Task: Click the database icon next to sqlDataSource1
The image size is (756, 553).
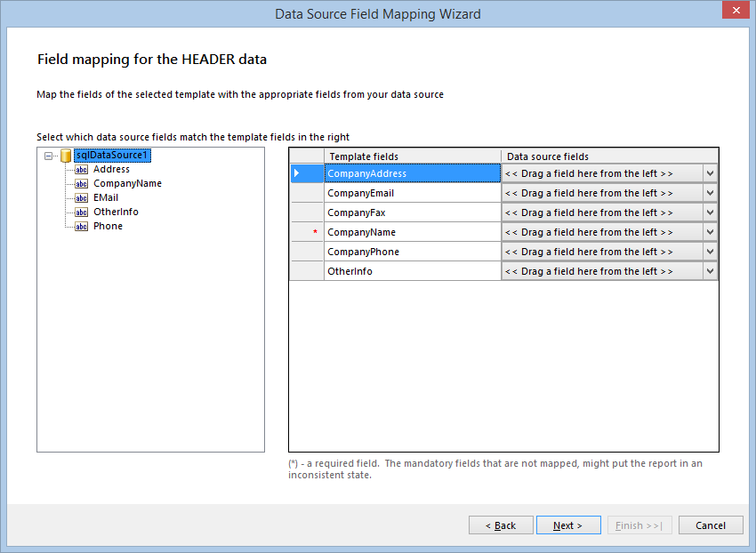Action: click(x=64, y=155)
